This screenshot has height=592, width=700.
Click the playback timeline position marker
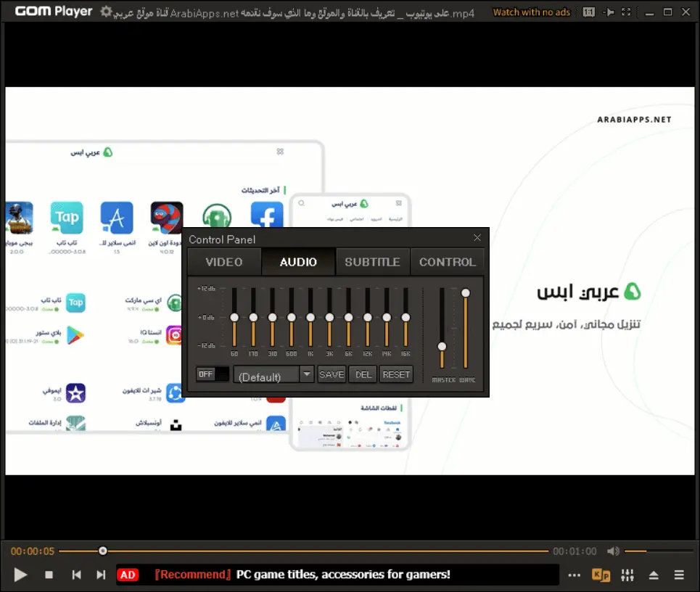coord(103,551)
